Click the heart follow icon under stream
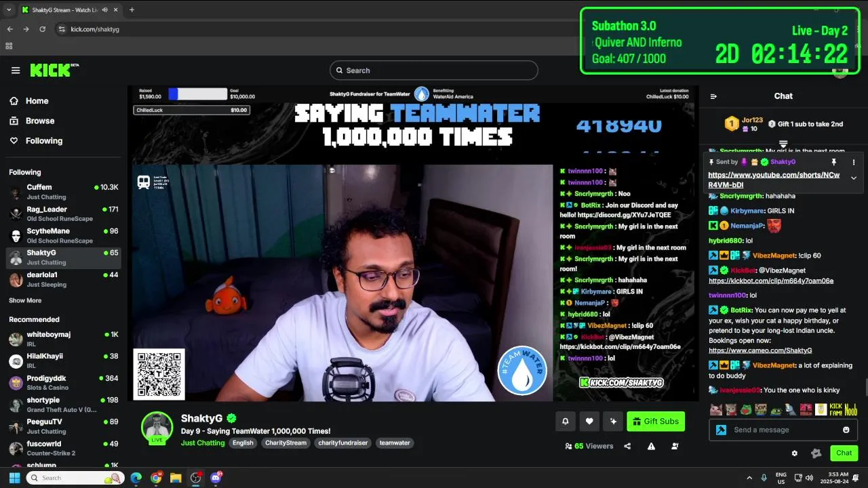This screenshot has width=868, height=488. click(x=589, y=422)
